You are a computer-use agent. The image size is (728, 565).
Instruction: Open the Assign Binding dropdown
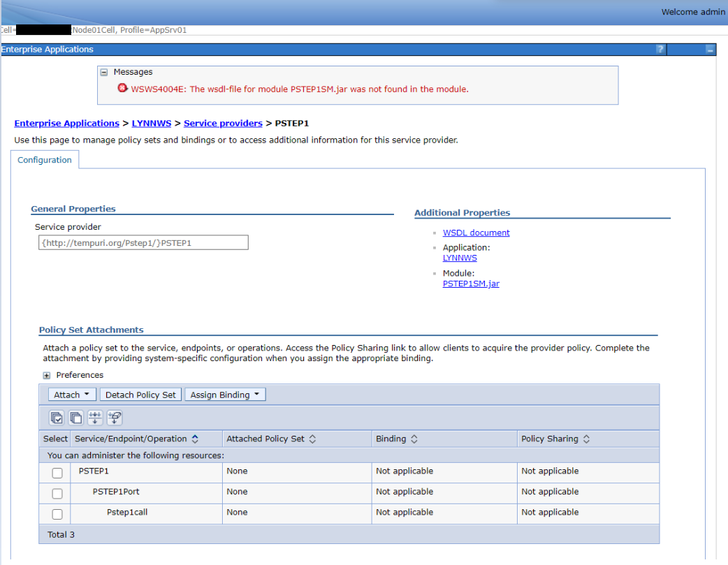(x=225, y=395)
